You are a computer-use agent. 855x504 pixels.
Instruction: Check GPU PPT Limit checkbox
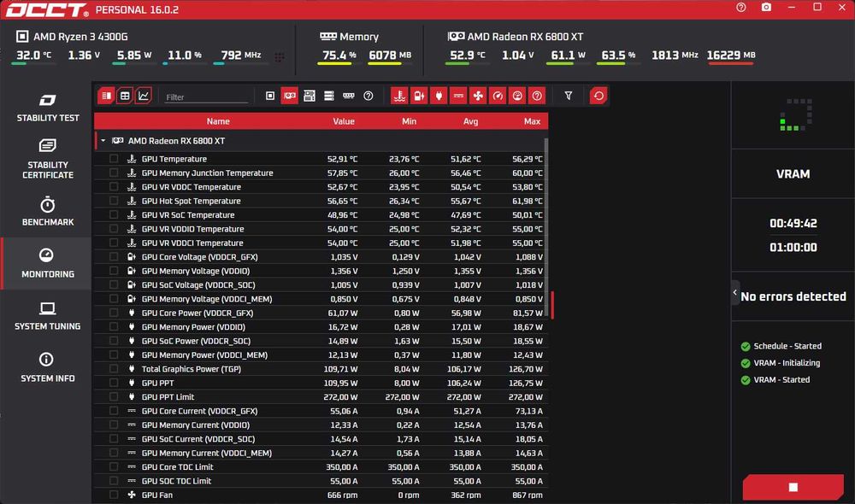click(114, 396)
